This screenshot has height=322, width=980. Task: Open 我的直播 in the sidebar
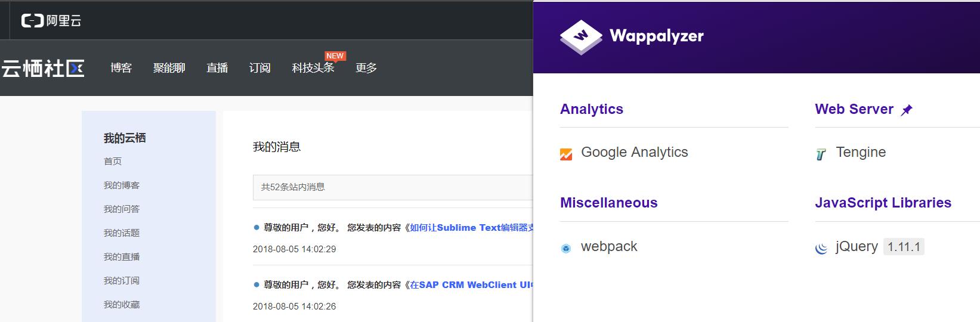pos(122,256)
